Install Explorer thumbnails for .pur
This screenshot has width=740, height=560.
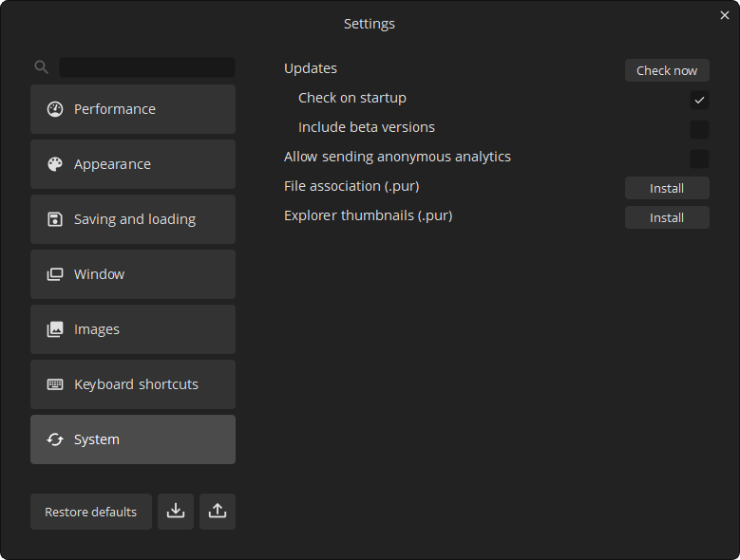pyautogui.click(x=667, y=217)
